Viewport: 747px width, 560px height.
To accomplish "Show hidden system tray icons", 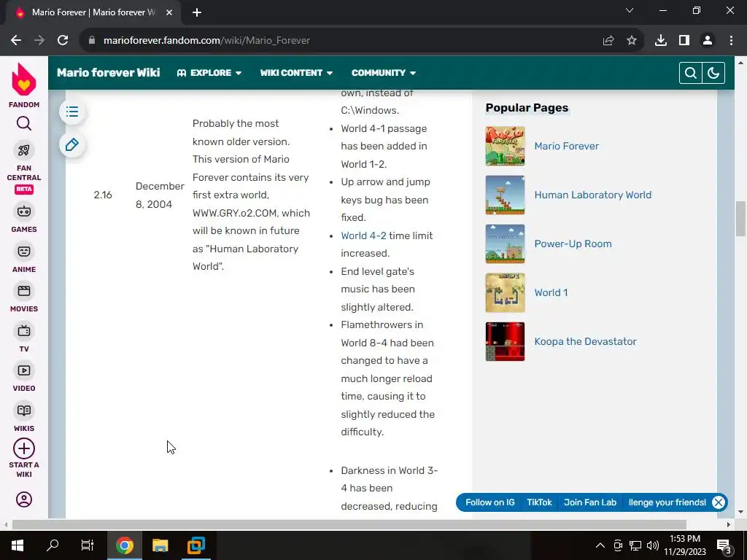I will 600,545.
